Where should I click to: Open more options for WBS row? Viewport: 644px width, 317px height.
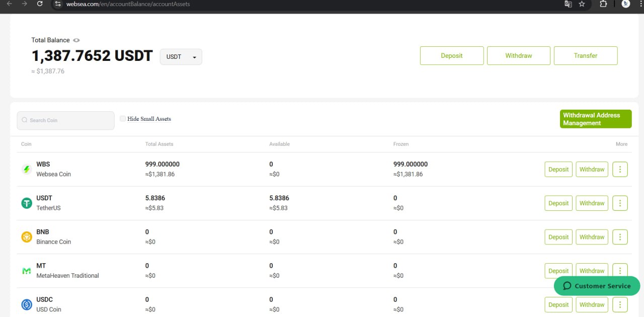tap(620, 169)
